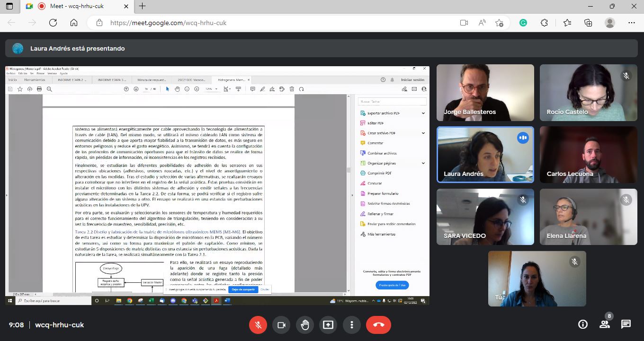Add this page to browser favorites
The image size is (644, 341).
pos(499,23)
